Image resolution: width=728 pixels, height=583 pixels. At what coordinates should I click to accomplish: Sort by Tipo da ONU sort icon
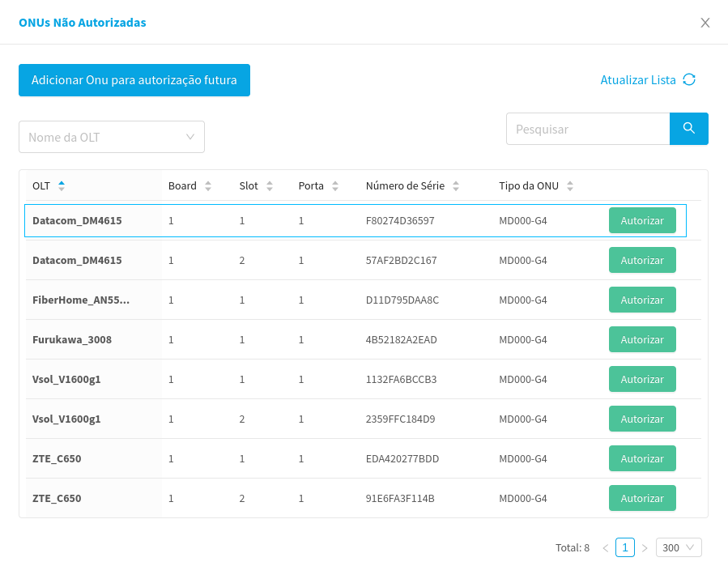click(x=570, y=186)
